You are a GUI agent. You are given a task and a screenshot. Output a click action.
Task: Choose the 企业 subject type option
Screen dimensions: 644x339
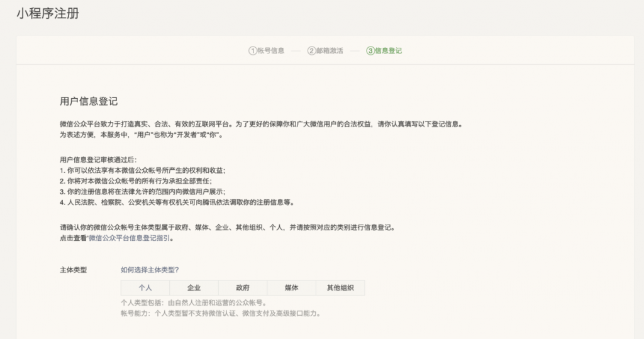pos(194,288)
